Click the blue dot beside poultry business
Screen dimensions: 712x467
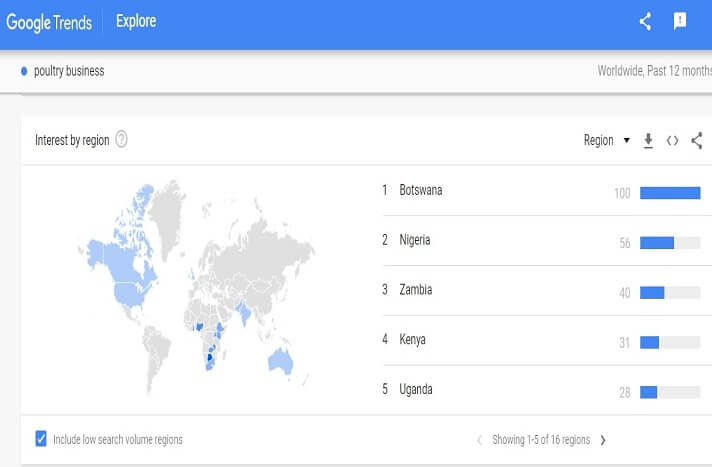coord(24,71)
